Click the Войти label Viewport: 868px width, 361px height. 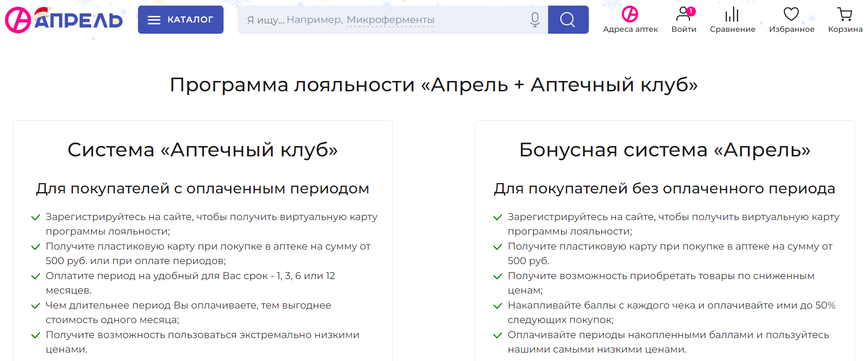[684, 29]
